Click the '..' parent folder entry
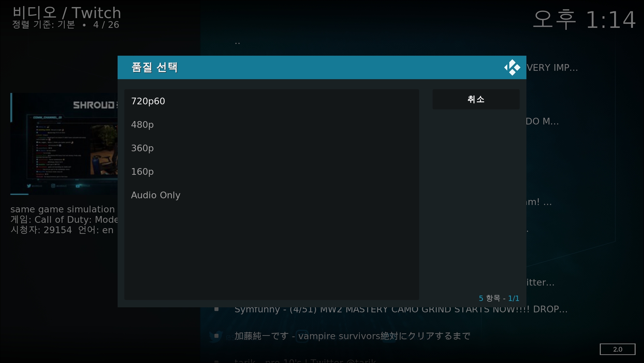 [x=237, y=43]
